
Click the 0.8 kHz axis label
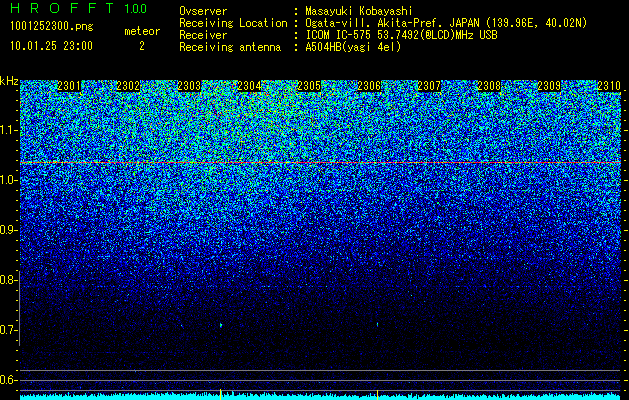(9, 280)
